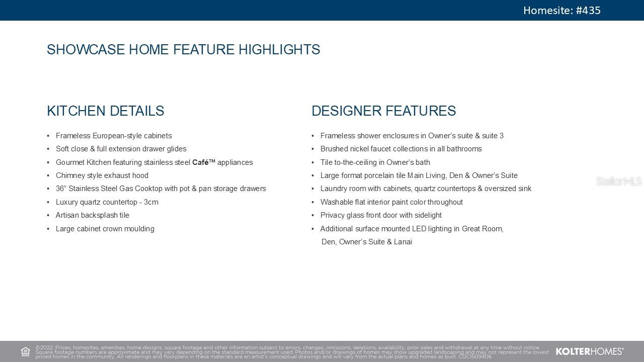
Task: Click the ©2022 disclaimer footer text
Action: point(292,352)
